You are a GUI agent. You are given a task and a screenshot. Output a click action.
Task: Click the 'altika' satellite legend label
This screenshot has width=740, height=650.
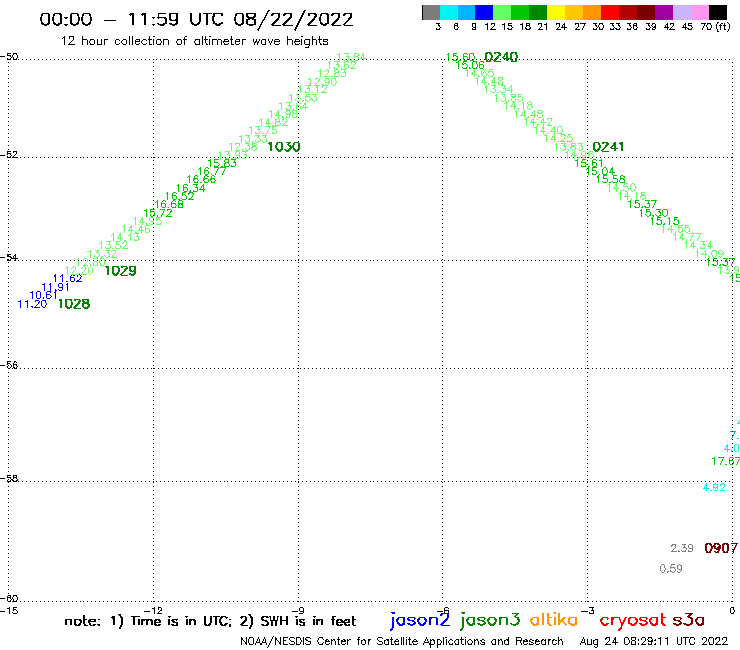point(554,620)
